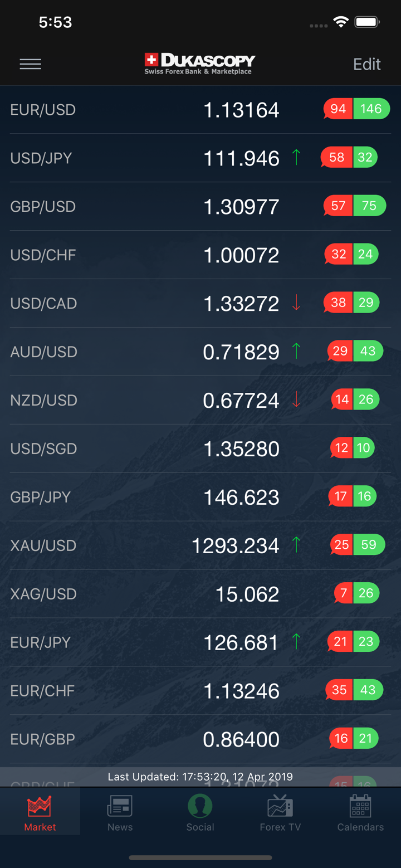
Task: Open the USD/CHF price 1.00072
Action: [x=241, y=255]
